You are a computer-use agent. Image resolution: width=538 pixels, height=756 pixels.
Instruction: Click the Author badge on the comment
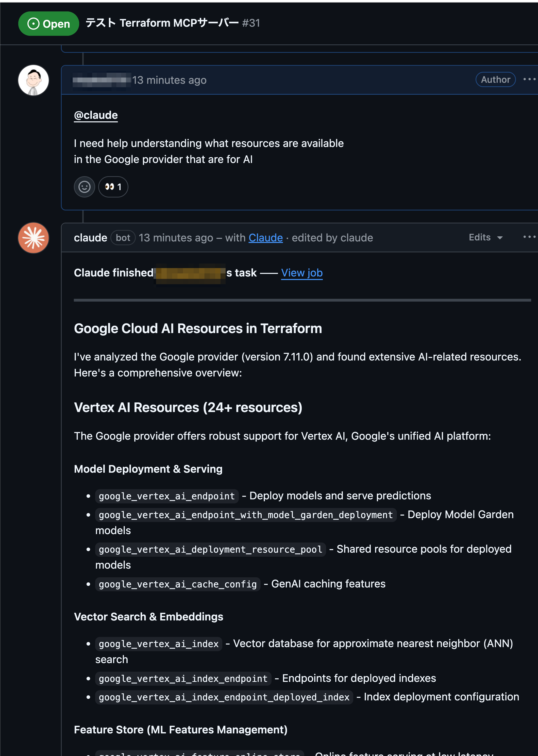[x=495, y=79]
